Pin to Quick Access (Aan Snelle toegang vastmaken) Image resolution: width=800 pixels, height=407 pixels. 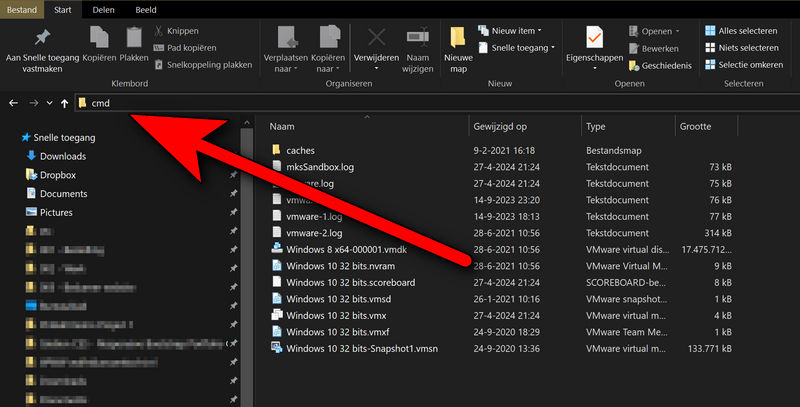[x=42, y=49]
